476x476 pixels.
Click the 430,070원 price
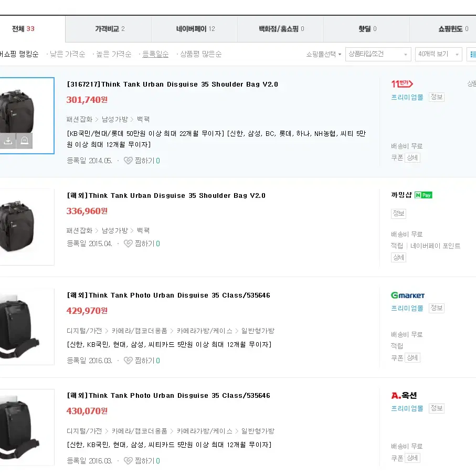pyautogui.click(x=87, y=411)
